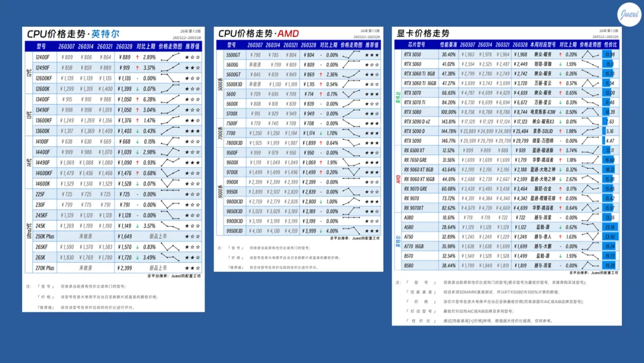This screenshot has height=363, width=644.
Task: Click the CPU价格走势·AMD title
Action: click(258, 33)
